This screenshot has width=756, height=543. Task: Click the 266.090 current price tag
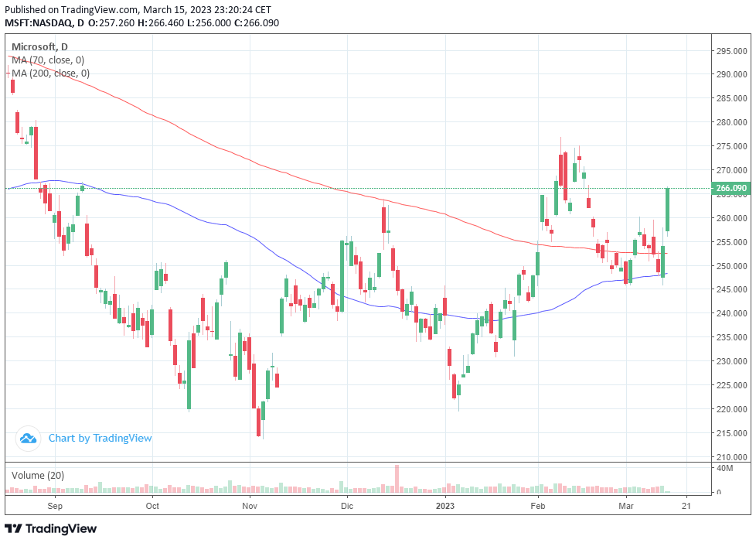731,188
